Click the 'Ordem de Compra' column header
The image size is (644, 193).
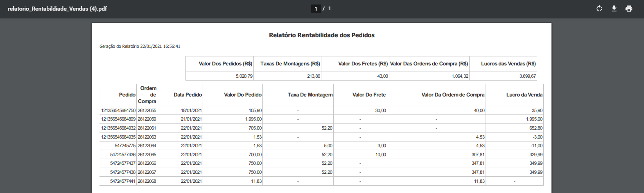coord(147,95)
